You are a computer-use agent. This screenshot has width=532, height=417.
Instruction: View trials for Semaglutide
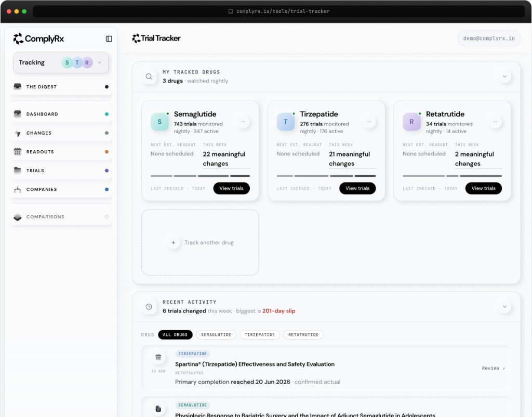(231, 188)
